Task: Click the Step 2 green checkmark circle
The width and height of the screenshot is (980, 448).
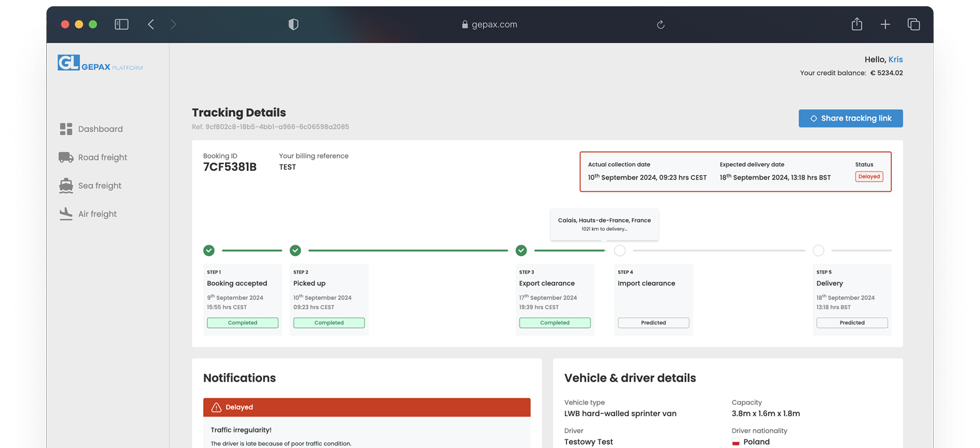Action: [296, 250]
